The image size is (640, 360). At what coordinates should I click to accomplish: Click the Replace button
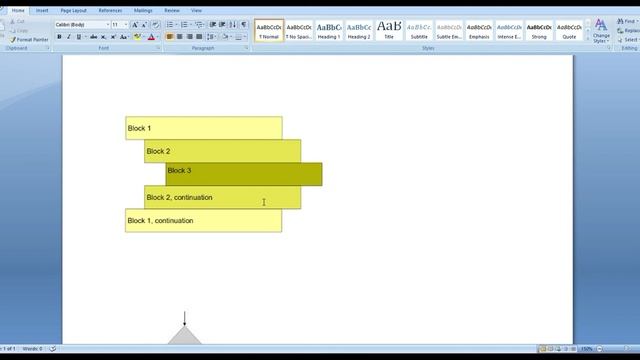pyautogui.click(x=628, y=31)
